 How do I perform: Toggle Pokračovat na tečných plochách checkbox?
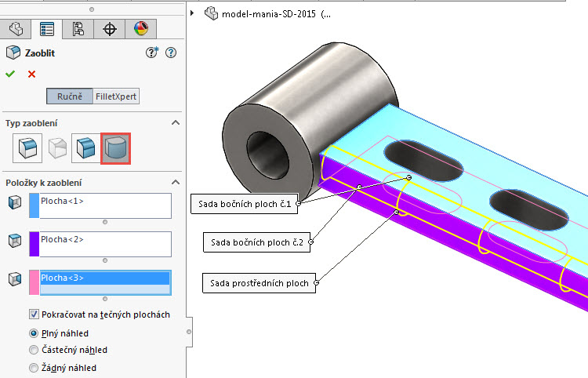pos(34,314)
